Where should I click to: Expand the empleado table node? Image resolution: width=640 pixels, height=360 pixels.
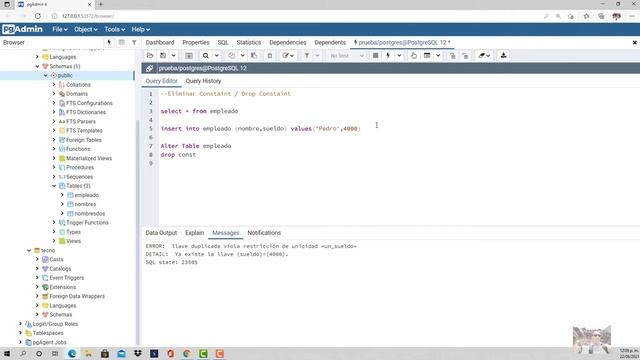coord(62,195)
